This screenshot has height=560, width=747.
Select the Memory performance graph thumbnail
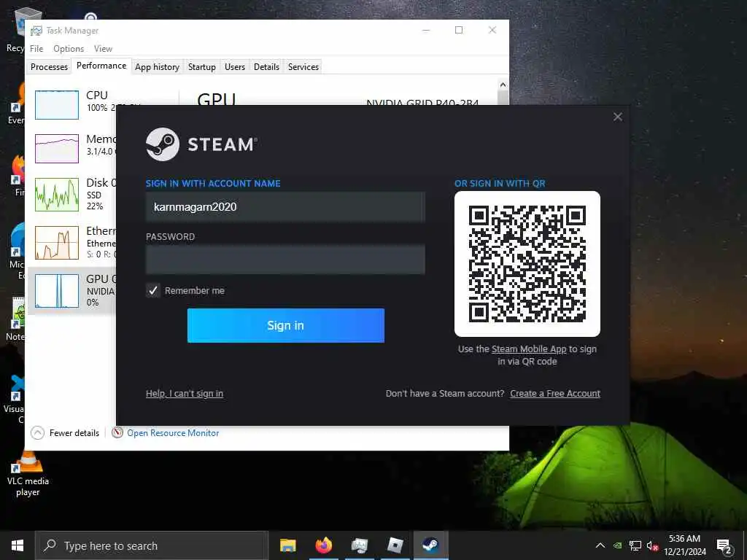click(57, 149)
